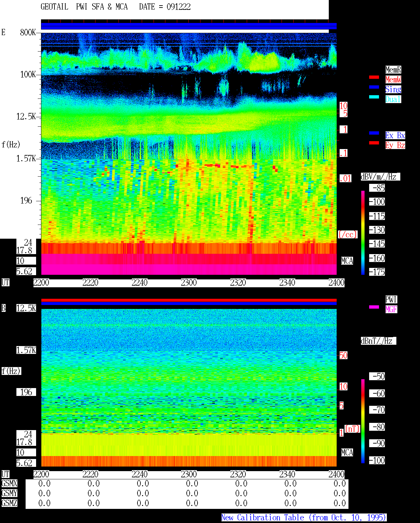This screenshot has width=420, height=523.
Task: Click the 100K frequency axis label
Action: [28, 75]
